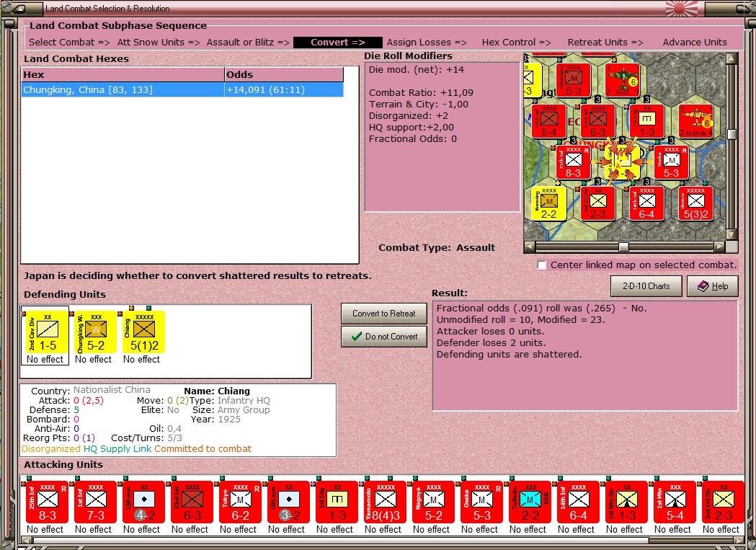Screen dimensions: 756x550
Task: Click the Hex Control => subphase step
Action: point(517,43)
